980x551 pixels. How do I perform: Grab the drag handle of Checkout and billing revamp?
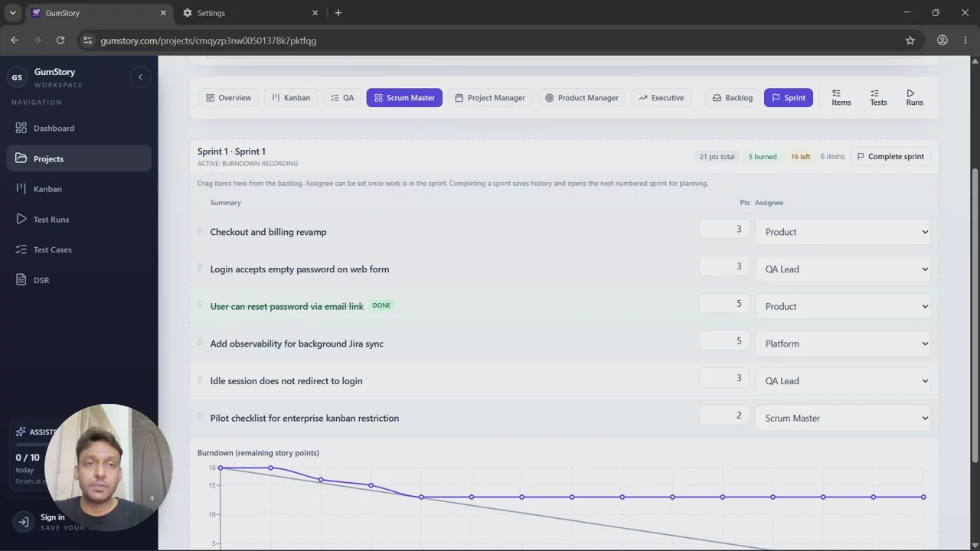click(x=200, y=231)
